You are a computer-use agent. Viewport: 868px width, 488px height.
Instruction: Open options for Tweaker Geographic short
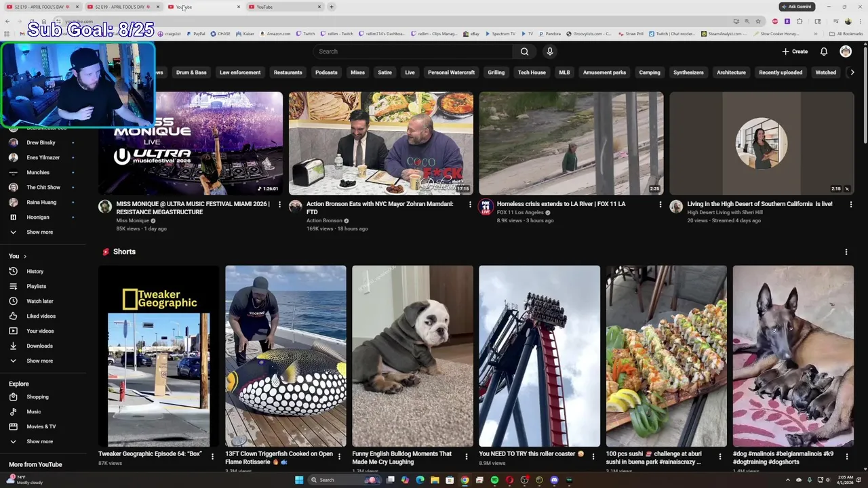pos(212,456)
